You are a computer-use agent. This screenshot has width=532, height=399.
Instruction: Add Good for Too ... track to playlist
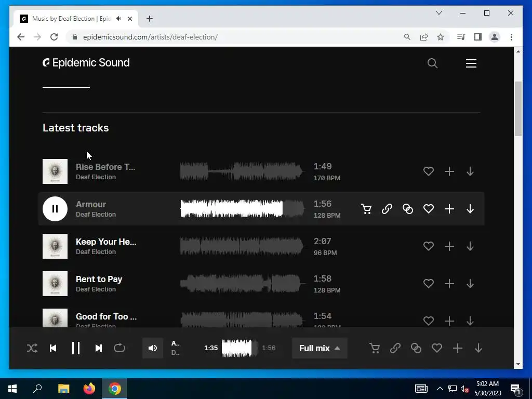[x=449, y=321]
